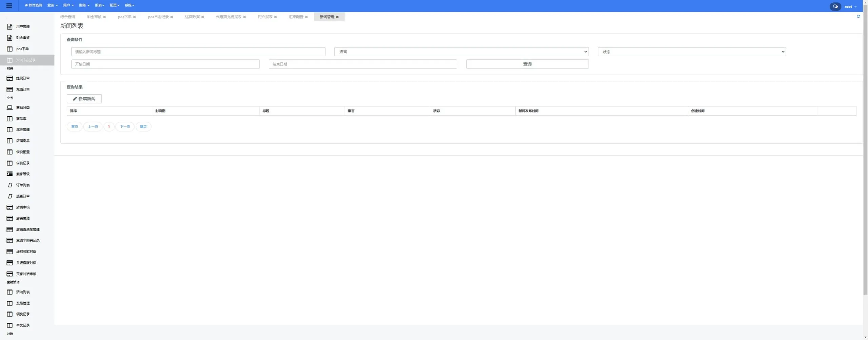868x340 pixels.
Task: Close the 新闻管理 tab
Action: tap(337, 17)
